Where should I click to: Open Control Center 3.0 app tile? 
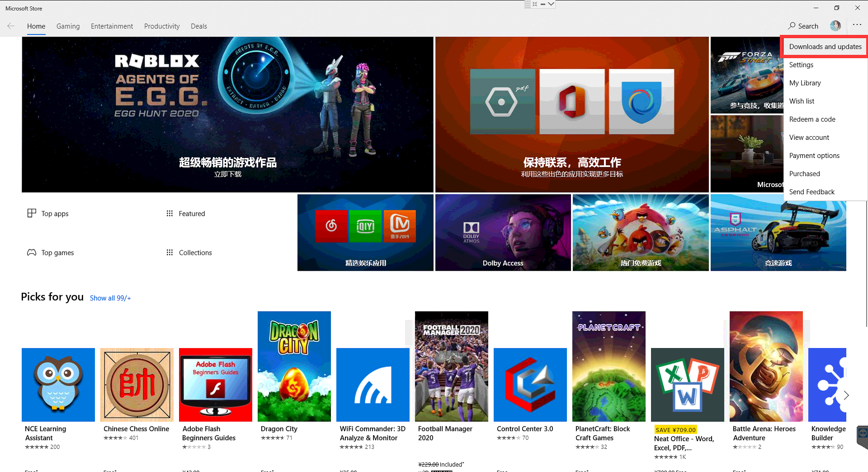pyautogui.click(x=530, y=385)
